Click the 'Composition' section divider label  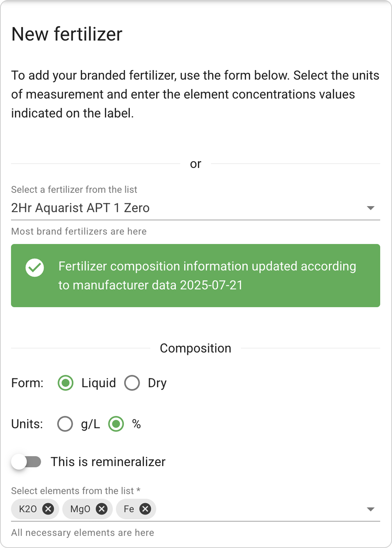click(196, 348)
